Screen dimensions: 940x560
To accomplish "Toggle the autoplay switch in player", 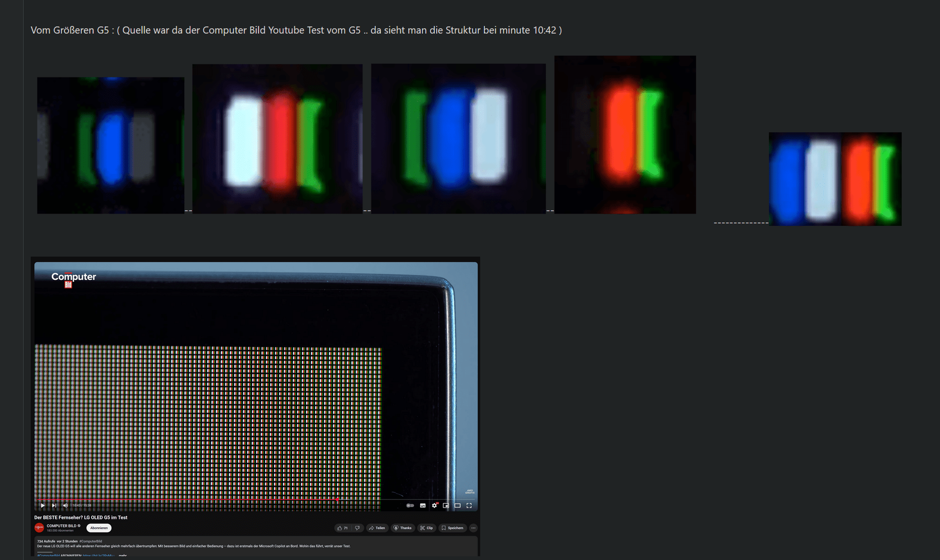I will point(410,506).
